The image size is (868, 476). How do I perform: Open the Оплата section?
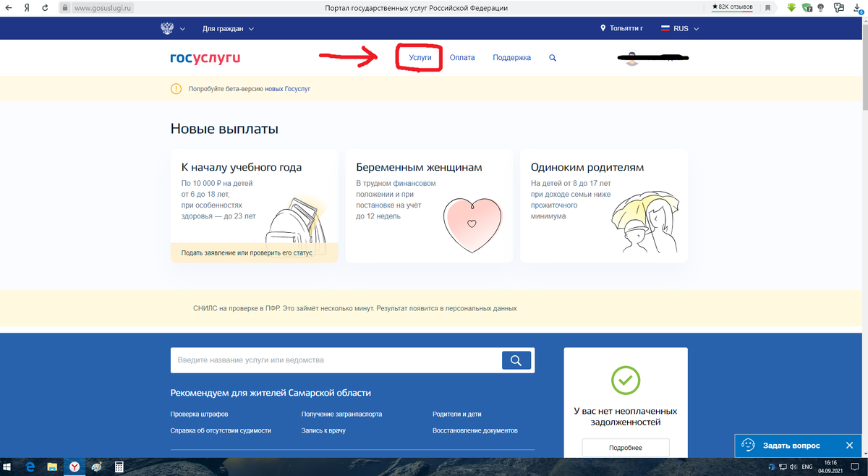462,57
